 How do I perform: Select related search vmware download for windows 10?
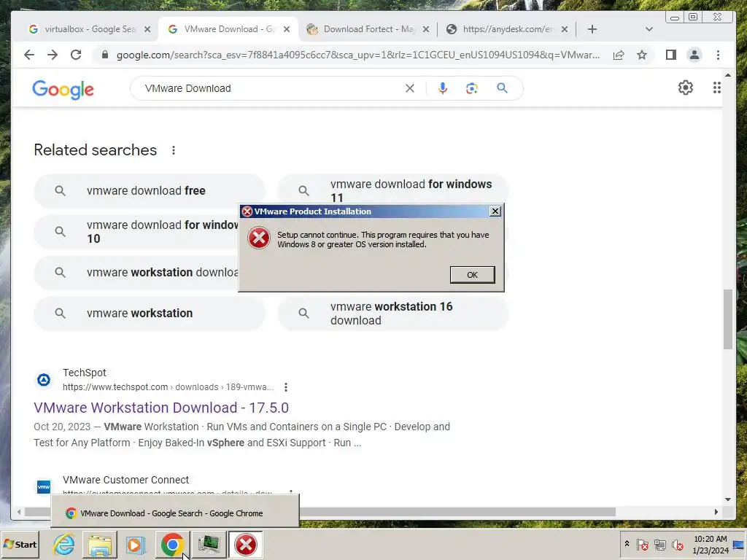click(x=136, y=231)
